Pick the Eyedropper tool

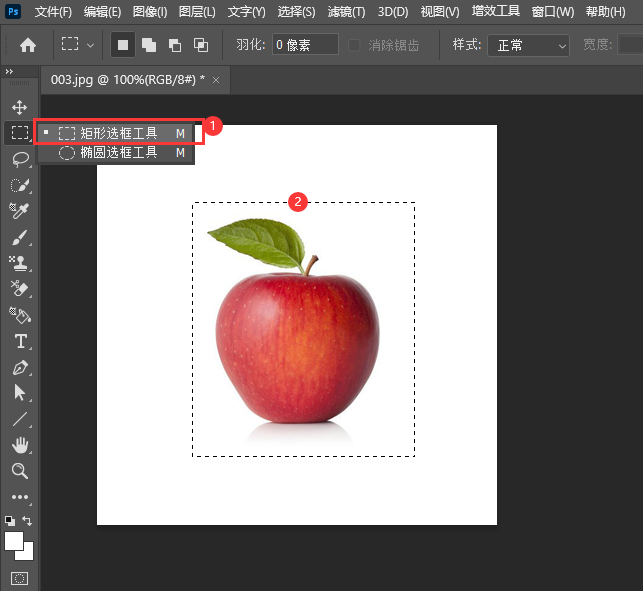click(19, 211)
